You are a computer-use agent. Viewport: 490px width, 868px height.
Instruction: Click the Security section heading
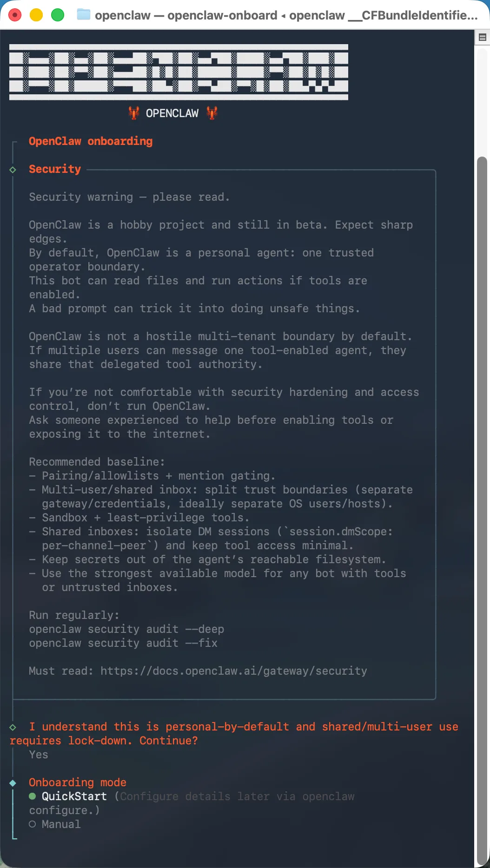55,169
